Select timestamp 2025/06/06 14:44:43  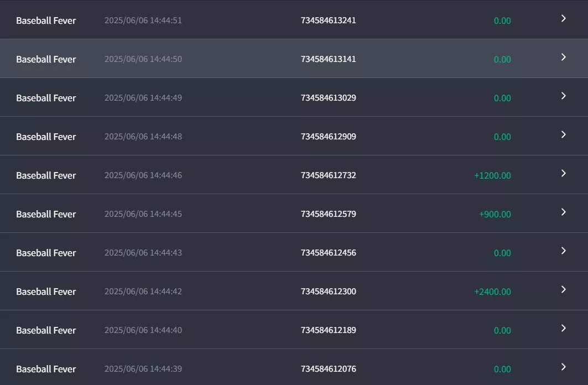click(x=143, y=253)
